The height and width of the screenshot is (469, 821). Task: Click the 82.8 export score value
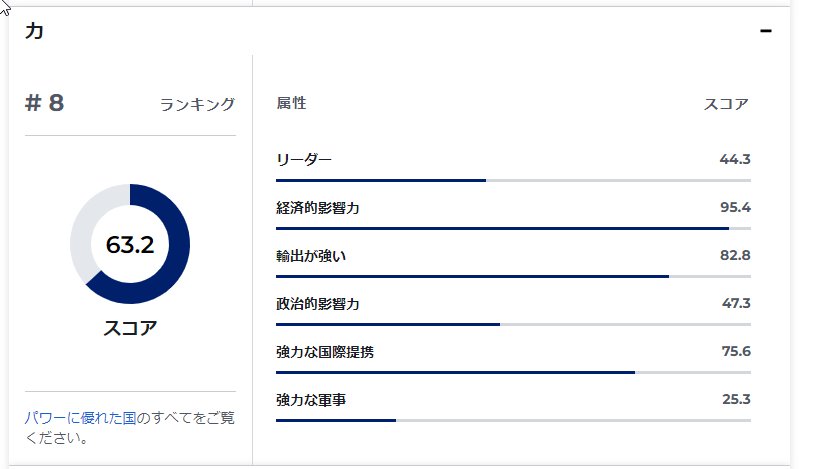[x=734, y=256]
